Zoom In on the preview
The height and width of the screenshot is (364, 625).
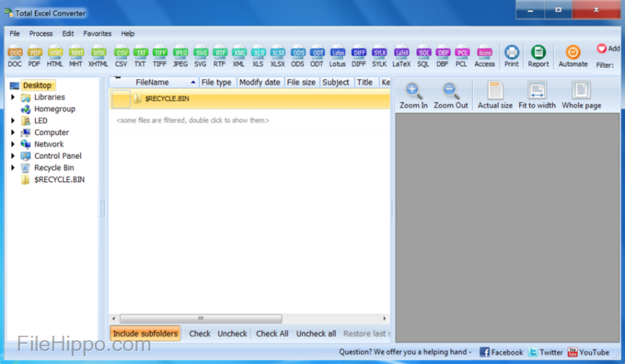tap(413, 96)
